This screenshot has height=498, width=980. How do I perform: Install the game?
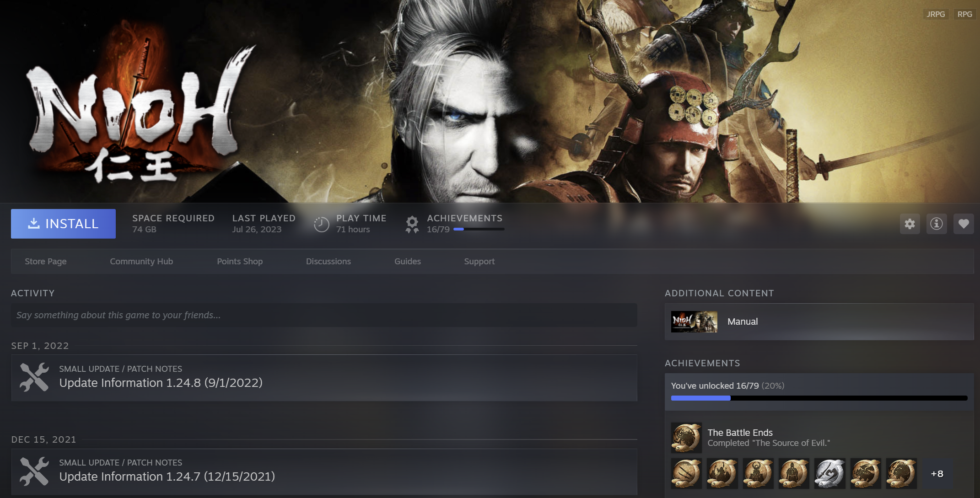click(63, 224)
